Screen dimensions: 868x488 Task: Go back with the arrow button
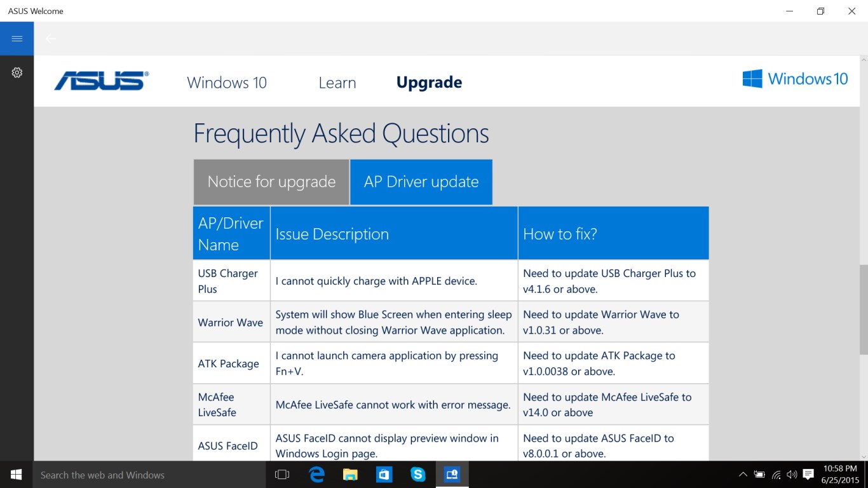(51, 39)
